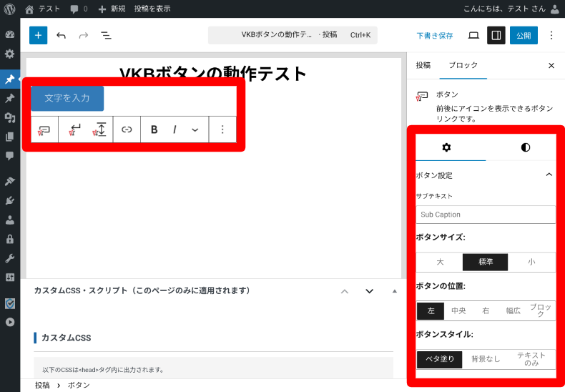Open the comments bubble in admin bar
The image size is (565, 392).
[x=79, y=9]
